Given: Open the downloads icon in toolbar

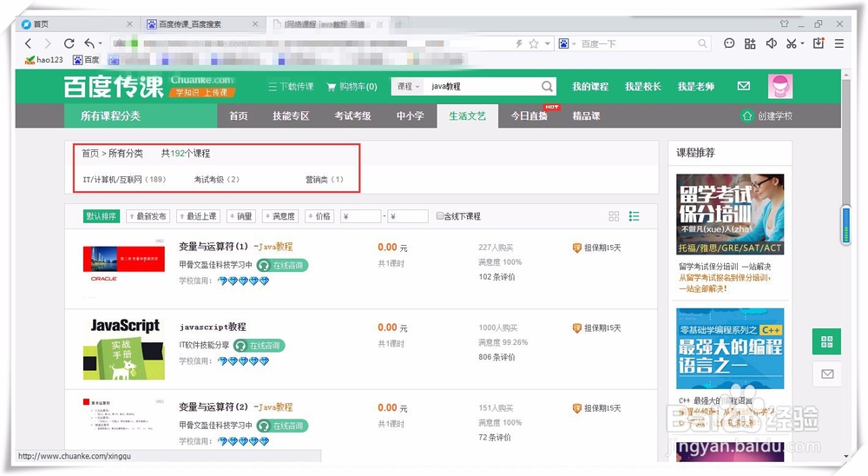Looking at the screenshot, I should point(819,43).
